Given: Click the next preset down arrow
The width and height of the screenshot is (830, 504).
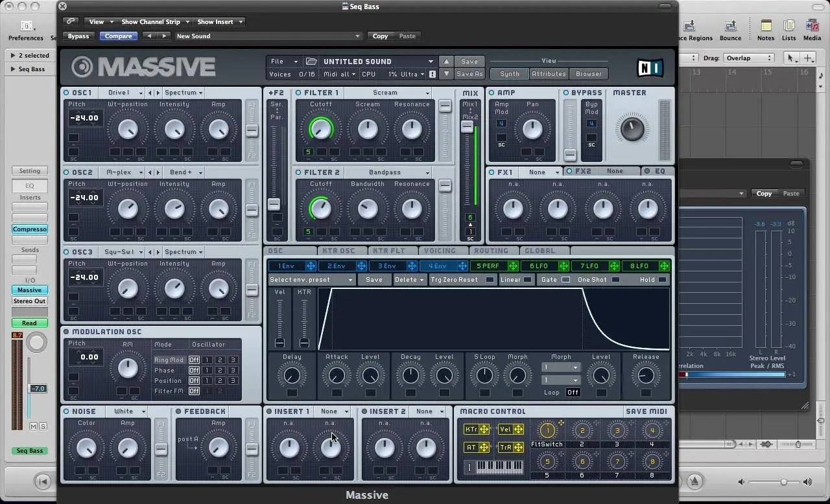Looking at the screenshot, I should tap(446, 74).
